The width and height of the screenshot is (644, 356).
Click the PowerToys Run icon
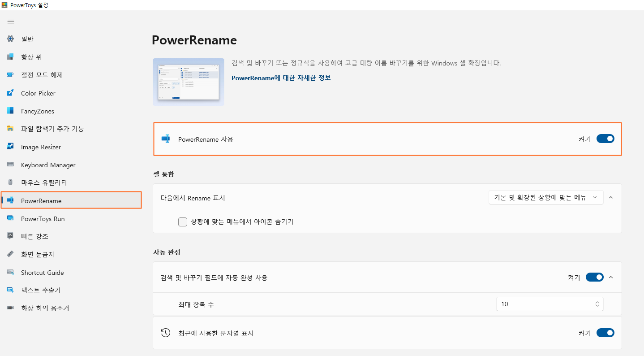click(10, 219)
